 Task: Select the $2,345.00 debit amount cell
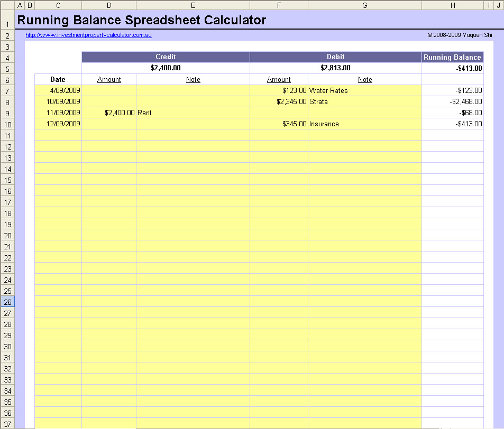click(279, 101)
